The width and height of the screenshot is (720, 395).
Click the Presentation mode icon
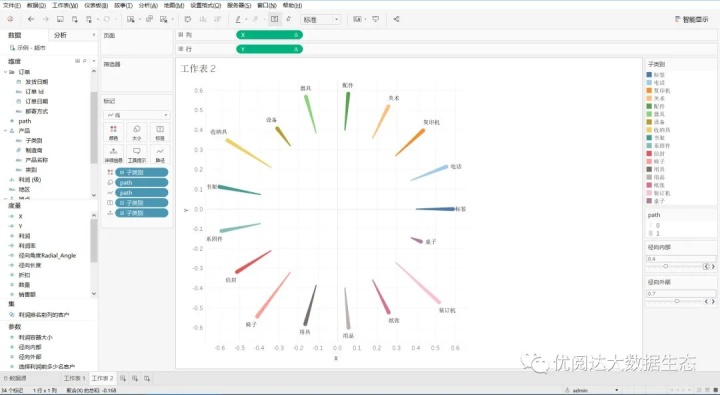(x=376, y=19)
